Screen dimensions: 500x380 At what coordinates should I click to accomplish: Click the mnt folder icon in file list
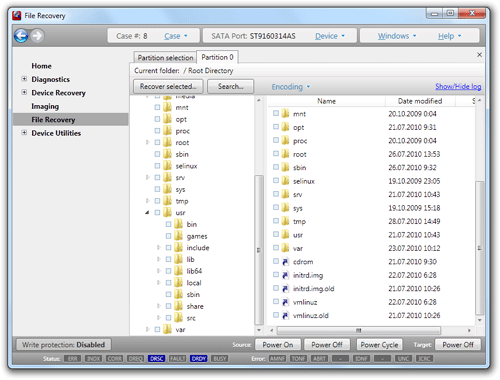285,114
